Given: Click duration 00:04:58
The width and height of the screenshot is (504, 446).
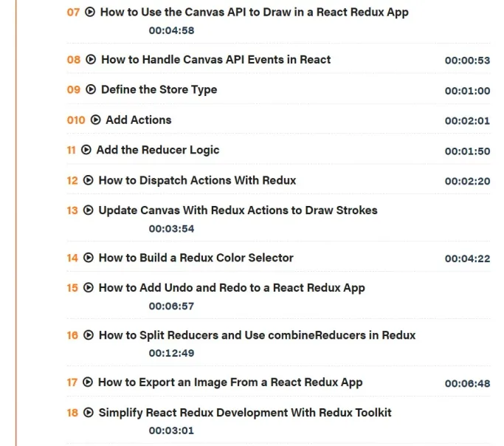Looking at the screenshot, I should click(171, 30).
